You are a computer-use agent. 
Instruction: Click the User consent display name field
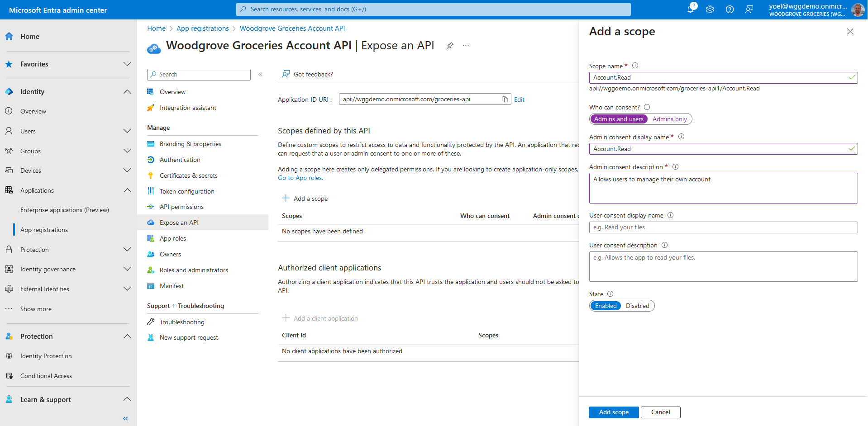[x=723, y=227]
